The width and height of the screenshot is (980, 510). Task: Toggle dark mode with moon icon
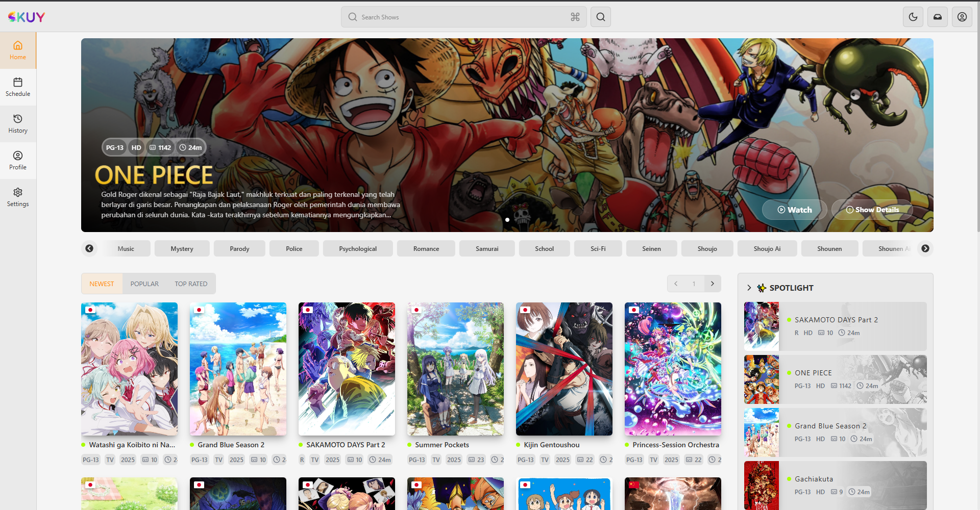pyautogui.click(x=913, y=17)
